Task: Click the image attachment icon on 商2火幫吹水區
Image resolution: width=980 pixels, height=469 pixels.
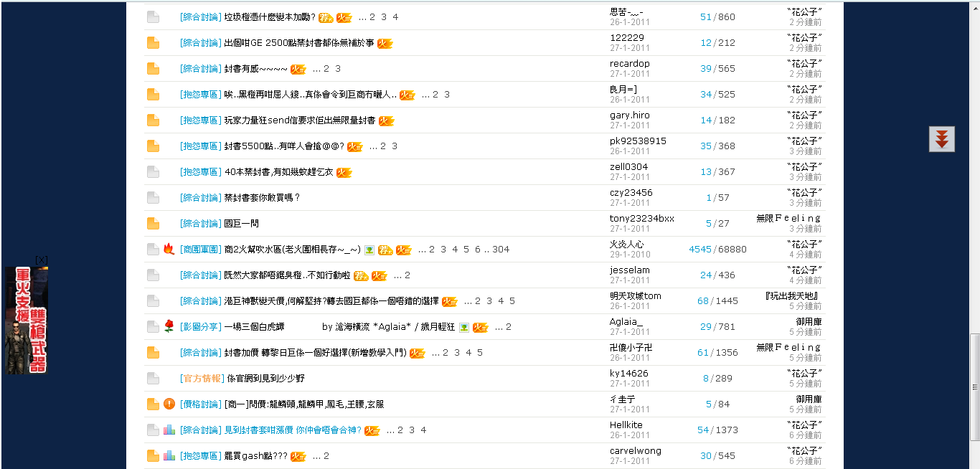Action: 369,250
